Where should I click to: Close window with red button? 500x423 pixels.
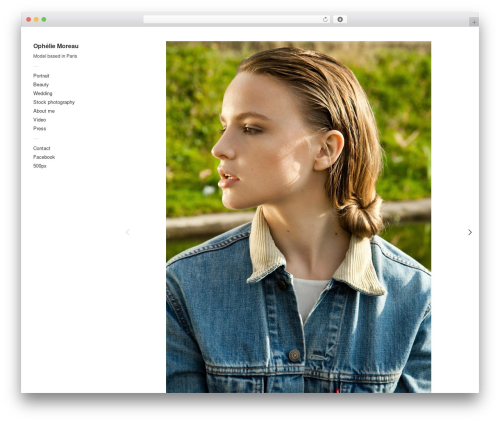point(29,19)
